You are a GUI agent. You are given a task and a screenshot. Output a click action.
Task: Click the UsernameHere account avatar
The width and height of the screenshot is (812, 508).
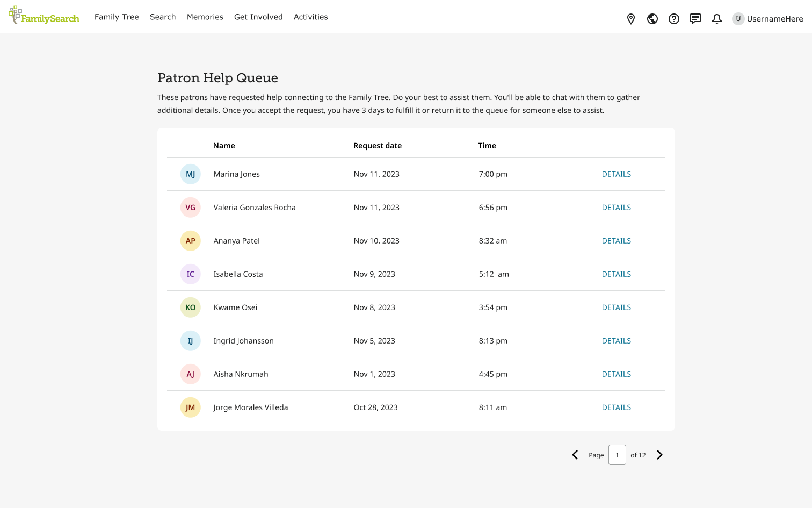(738, 19)
